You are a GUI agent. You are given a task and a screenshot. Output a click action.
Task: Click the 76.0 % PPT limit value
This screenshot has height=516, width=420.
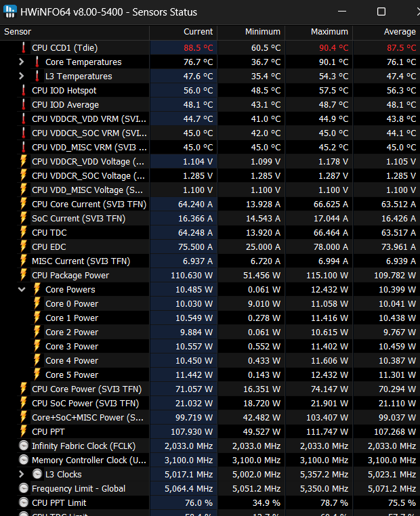click(198, 503)
